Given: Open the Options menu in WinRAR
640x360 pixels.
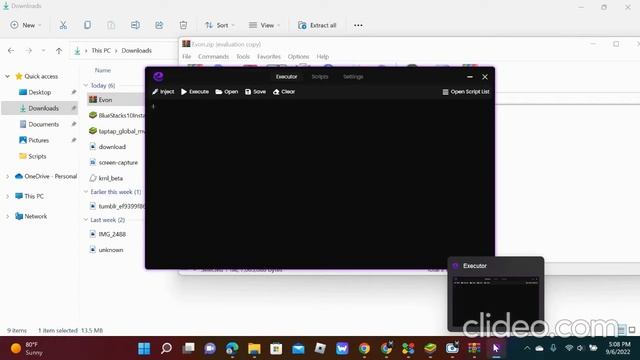Looking at the screenshot, I should click(298, 56).
